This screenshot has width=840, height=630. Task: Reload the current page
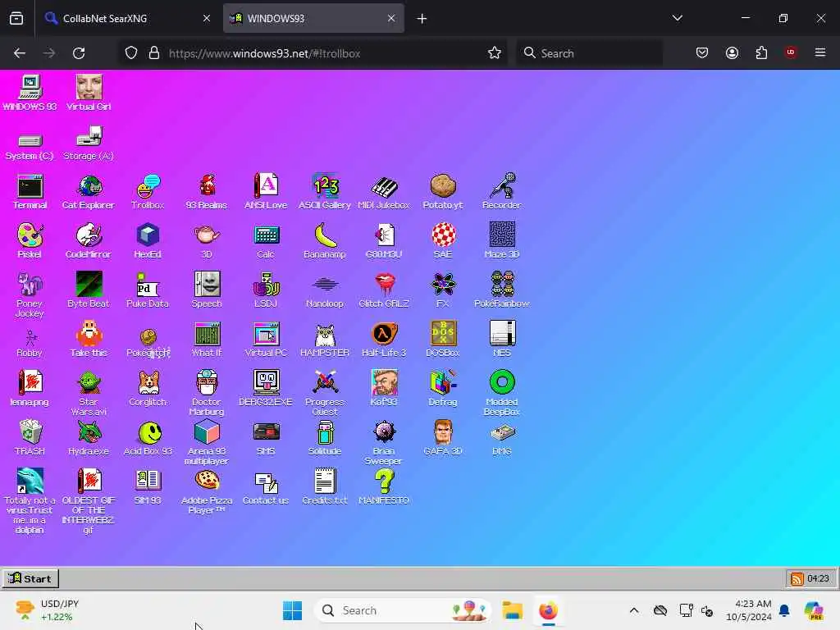[x=79, y=53]
